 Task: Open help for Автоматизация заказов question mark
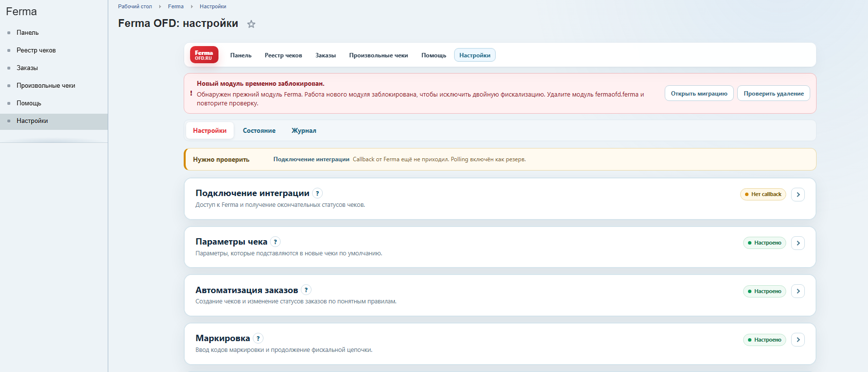[x=306, y=290]
